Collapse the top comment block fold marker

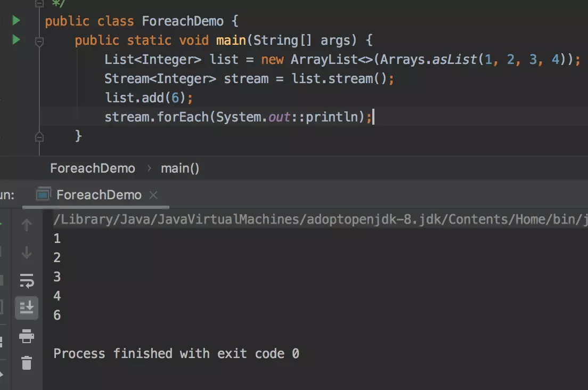[39, 3]
